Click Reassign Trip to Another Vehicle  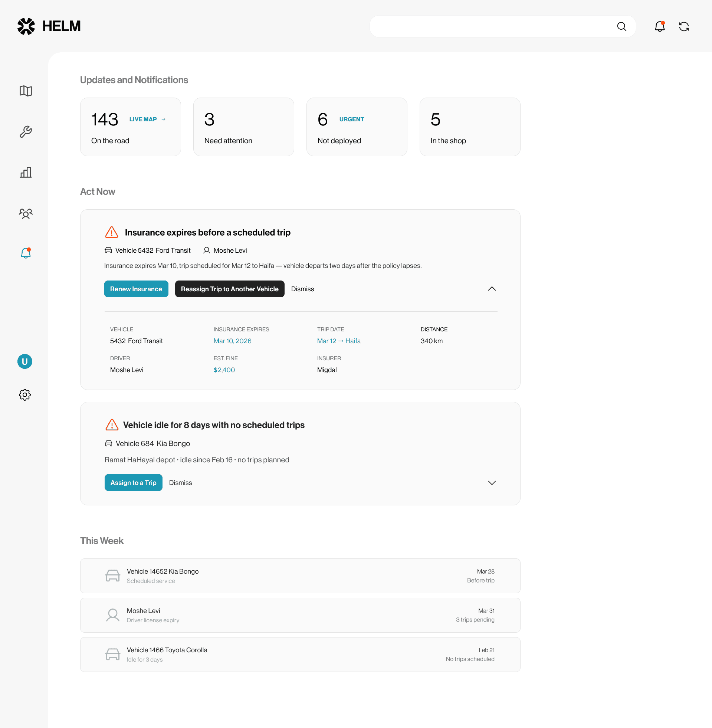click(230, 289)
